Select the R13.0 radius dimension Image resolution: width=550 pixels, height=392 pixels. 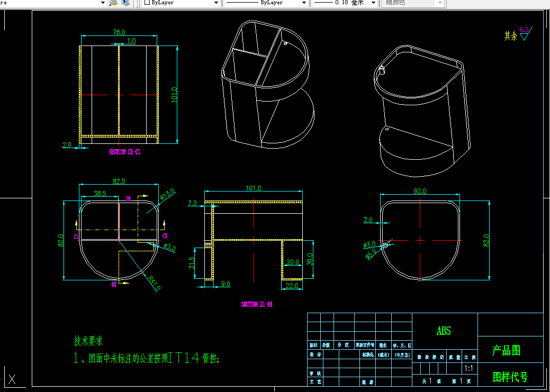167,195
